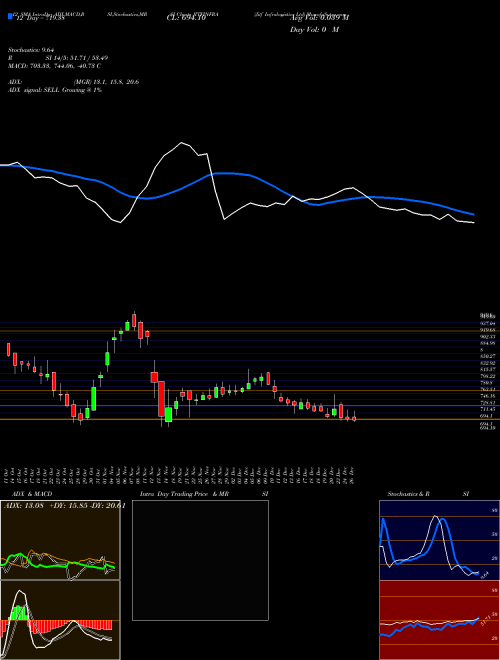Click the 746.36 price axis label

tap(487, 396)
